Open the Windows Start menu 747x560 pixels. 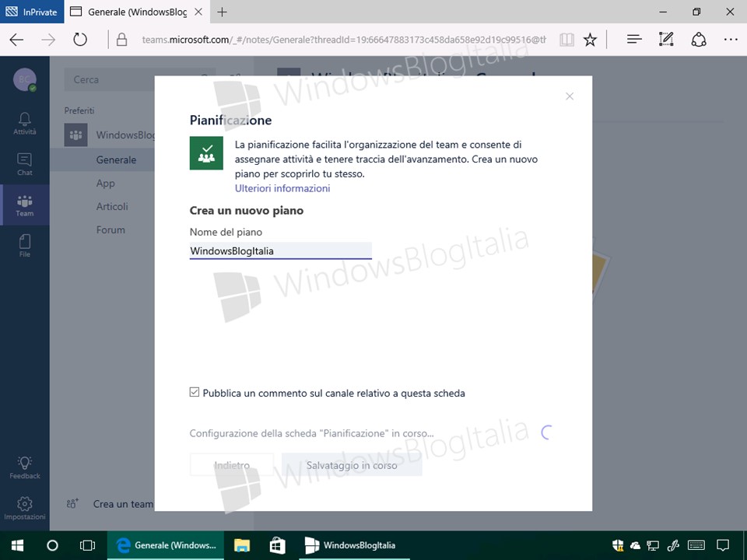[17, 545]
